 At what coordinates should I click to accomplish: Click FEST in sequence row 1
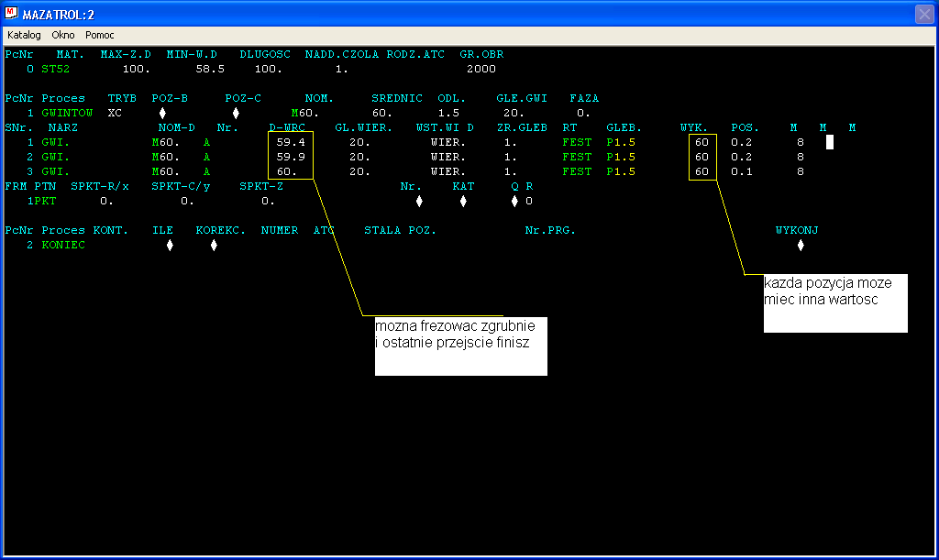coord(577,142)
